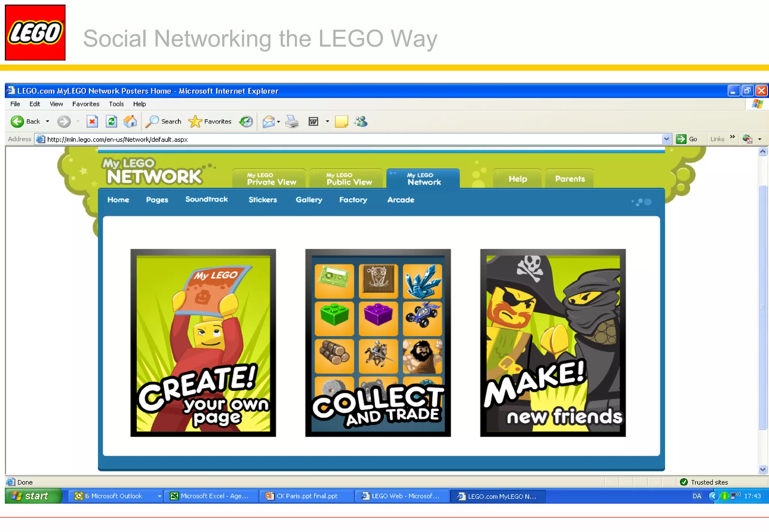Click the Soundtrack navigation link
Viewport: 769px width, 532px height.
pos(207,199)
